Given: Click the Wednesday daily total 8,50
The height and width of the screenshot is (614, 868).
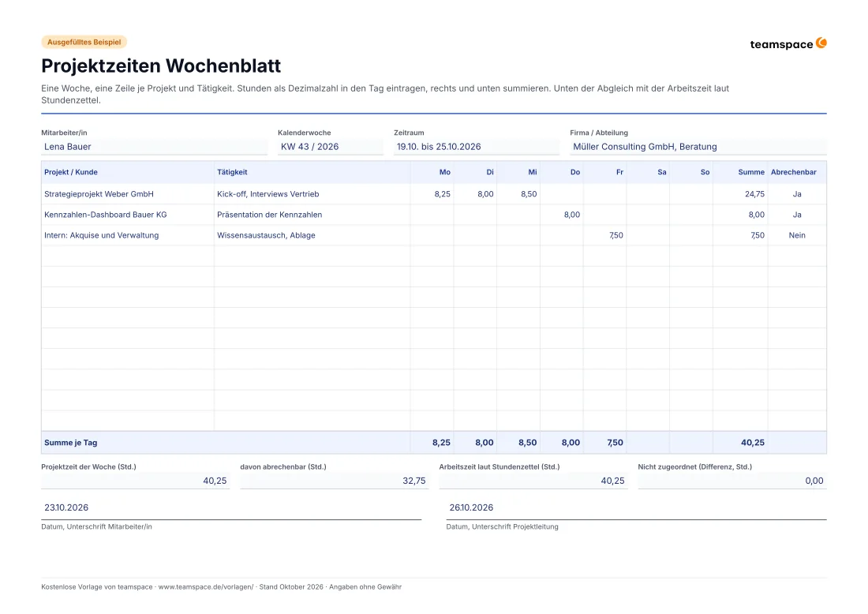Looking at the screenshot, I should tap(528, 443).
